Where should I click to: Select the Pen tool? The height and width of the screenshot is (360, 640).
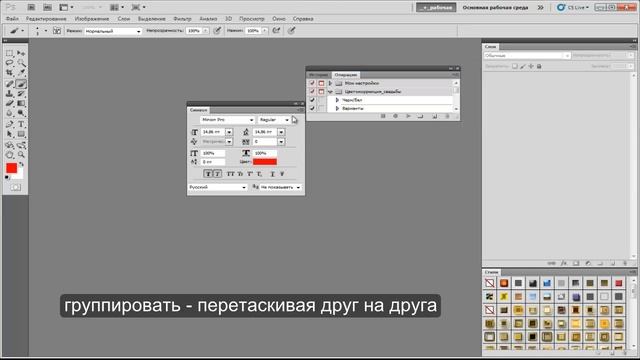coord(9,124)
